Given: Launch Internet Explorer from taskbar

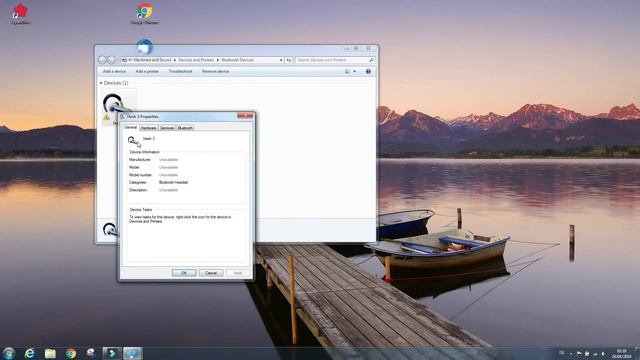Looking at the screenshot, I should pos(29,353).
